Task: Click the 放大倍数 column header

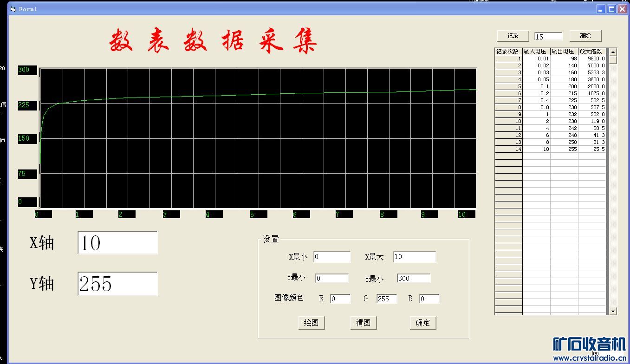Action: pyautogui.click(x=592, y=52)
